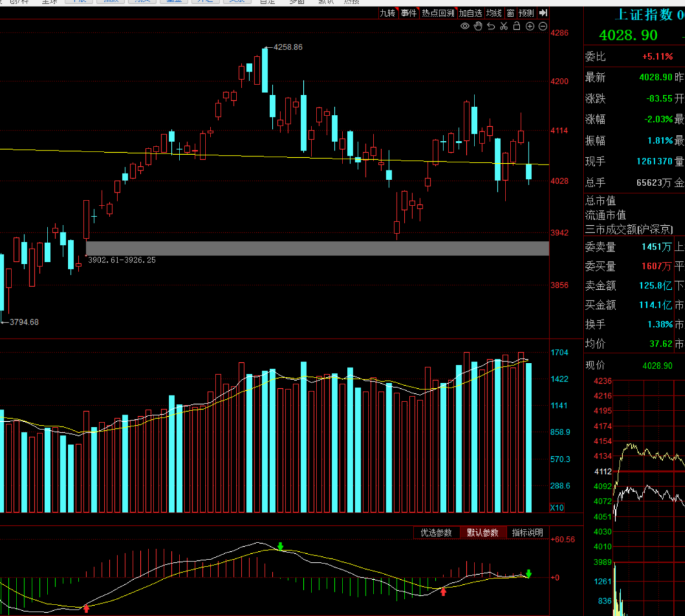Open the 预测 prediction feature
Screen dimensions: 685x616
[x=526, y=13]
